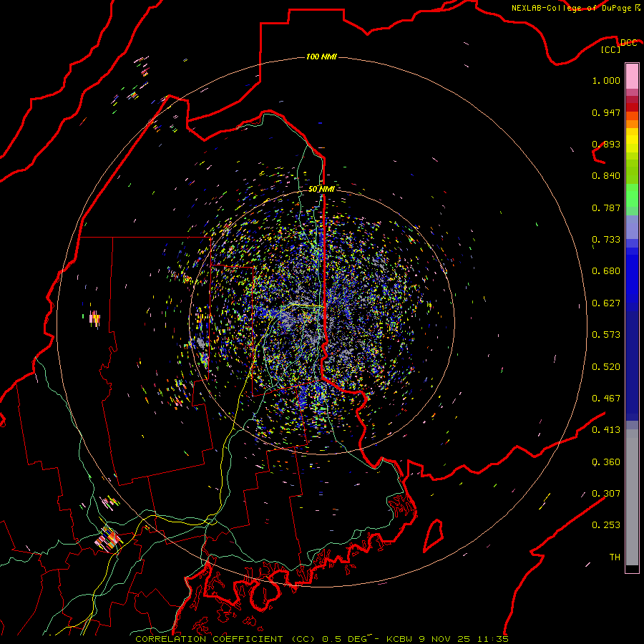Click the 0.413 scale value
The width and height of the screenshot is (644, 644).
click(x=606, y=430)
